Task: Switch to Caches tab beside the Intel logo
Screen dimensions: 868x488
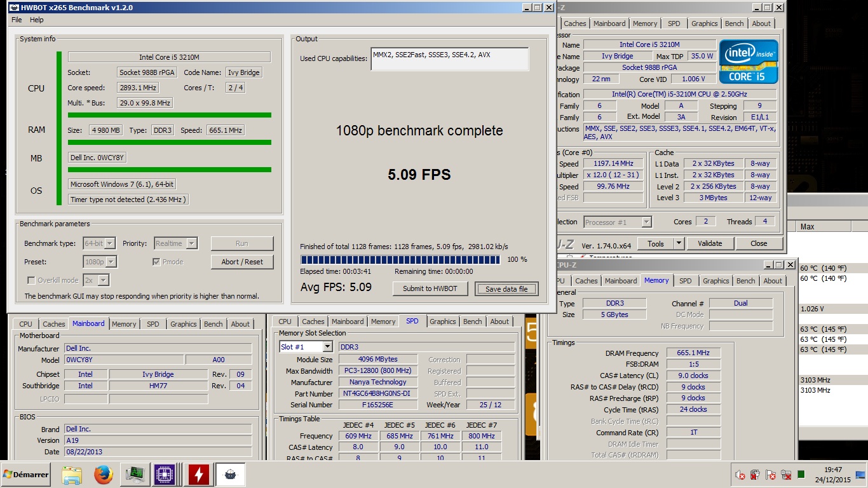Action: 575,24
